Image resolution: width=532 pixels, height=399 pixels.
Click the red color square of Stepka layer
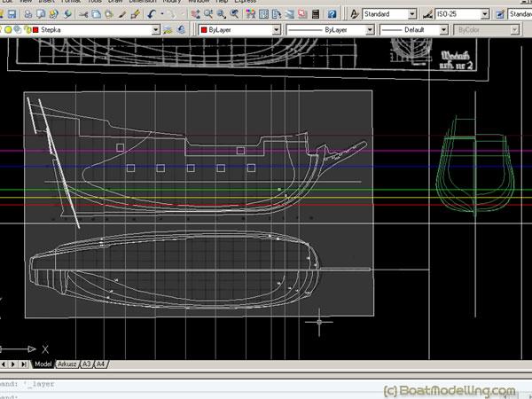coord(35,30)
